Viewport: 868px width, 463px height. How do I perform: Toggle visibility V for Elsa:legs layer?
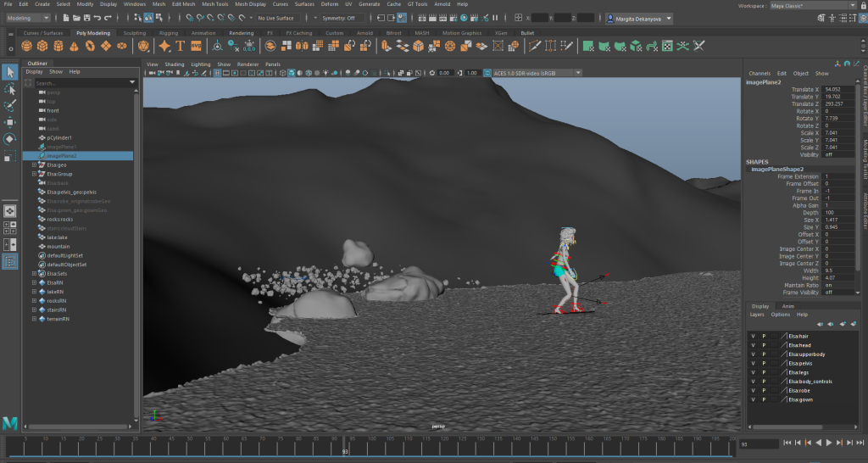pyautogui.click(x=753, y=372)
